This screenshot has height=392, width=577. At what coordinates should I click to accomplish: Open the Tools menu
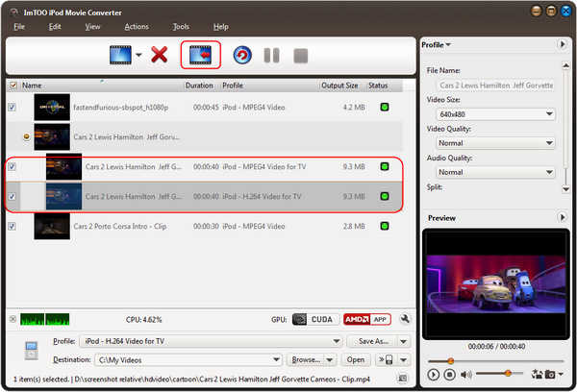click(x=181, y=27)
